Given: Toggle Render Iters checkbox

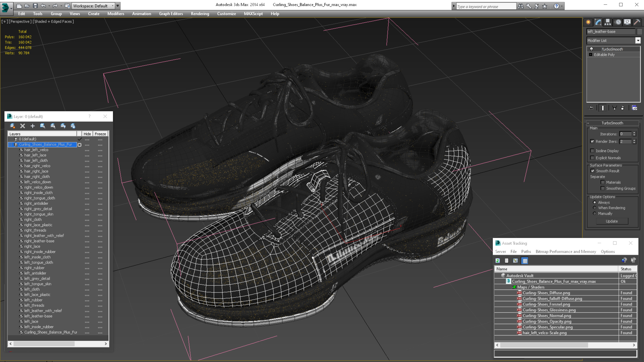Looking at the screenshot, I should click(592, 141).
